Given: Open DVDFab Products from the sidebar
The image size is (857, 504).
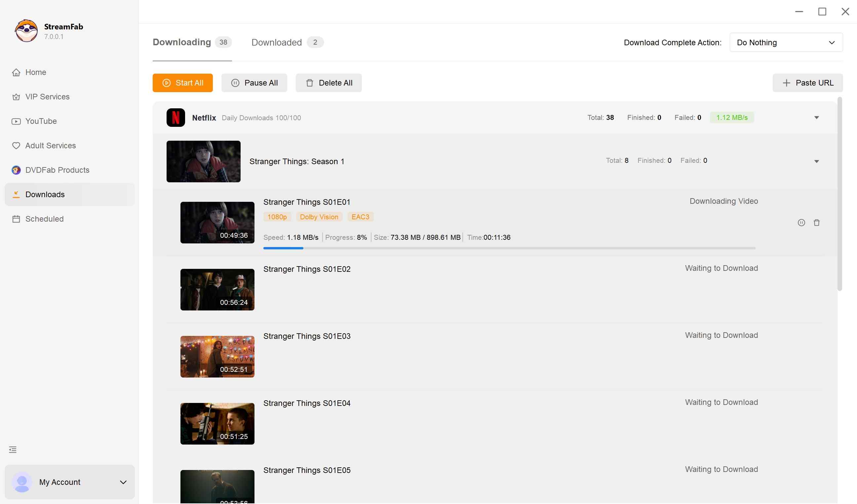Looking at the screenshot, I should coord(57,170).
